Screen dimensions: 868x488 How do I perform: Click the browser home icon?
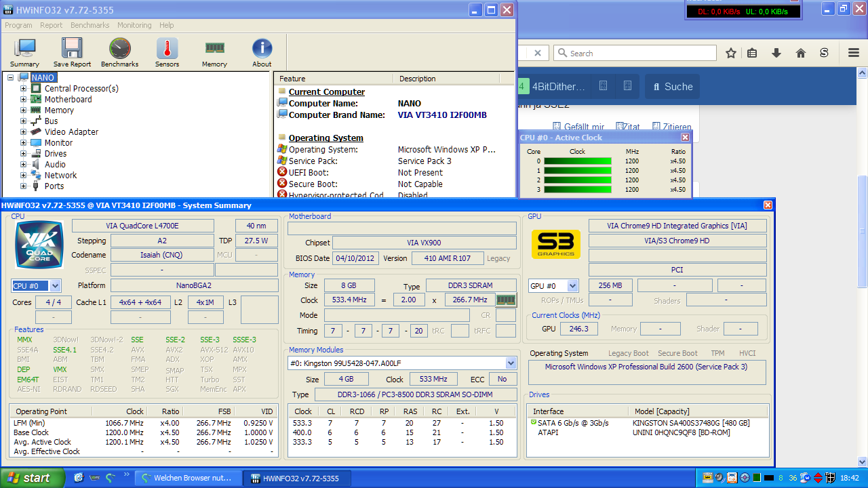(801, 53)
